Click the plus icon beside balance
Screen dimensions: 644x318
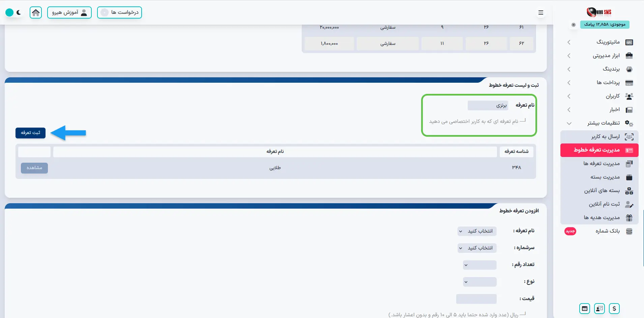coord(574,25)
